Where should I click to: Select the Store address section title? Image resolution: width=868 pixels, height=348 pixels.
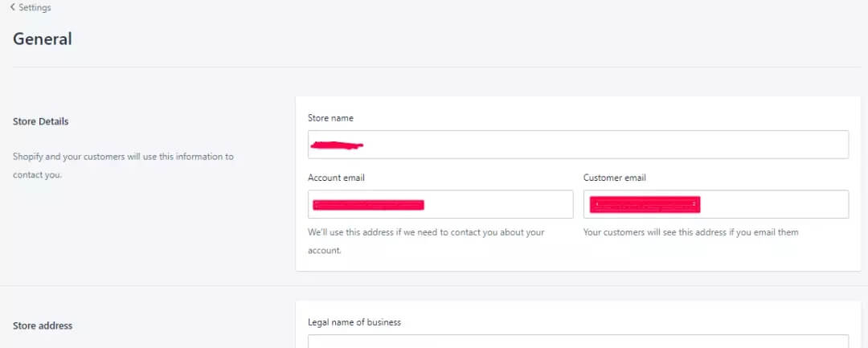43,325
